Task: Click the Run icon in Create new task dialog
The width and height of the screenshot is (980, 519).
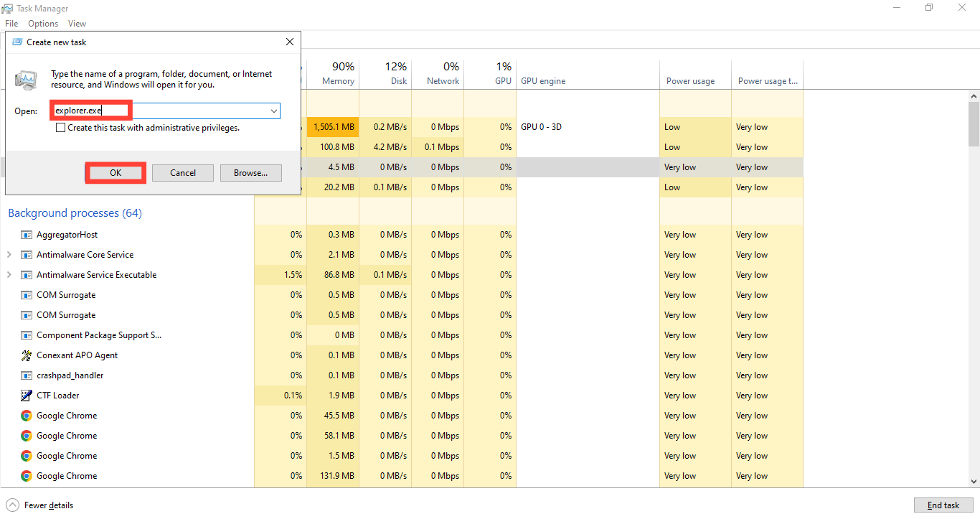Action: pos(27,79)
